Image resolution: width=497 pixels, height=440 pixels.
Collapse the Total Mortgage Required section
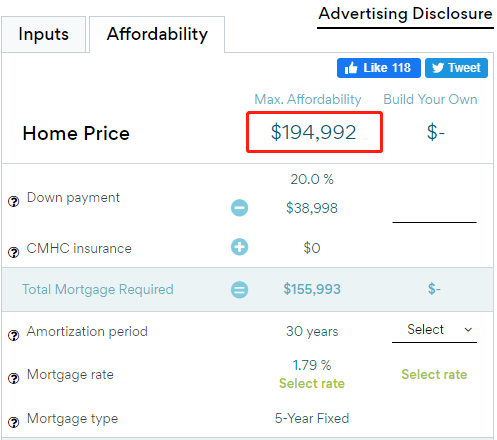pos(239,289)
